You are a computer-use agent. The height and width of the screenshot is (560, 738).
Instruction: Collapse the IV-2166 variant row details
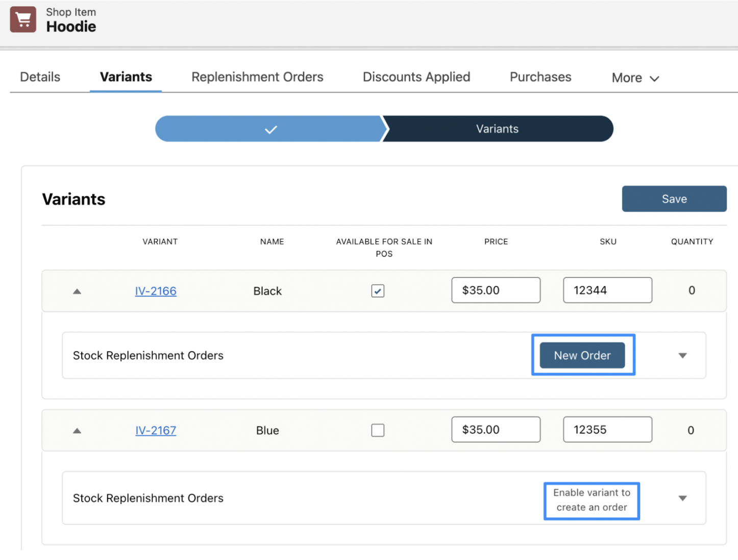(x=77, y=291)
